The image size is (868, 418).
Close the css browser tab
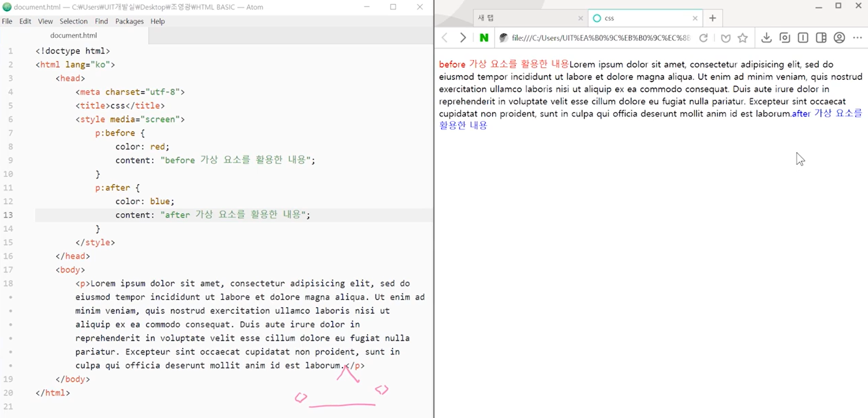[695, 18]
